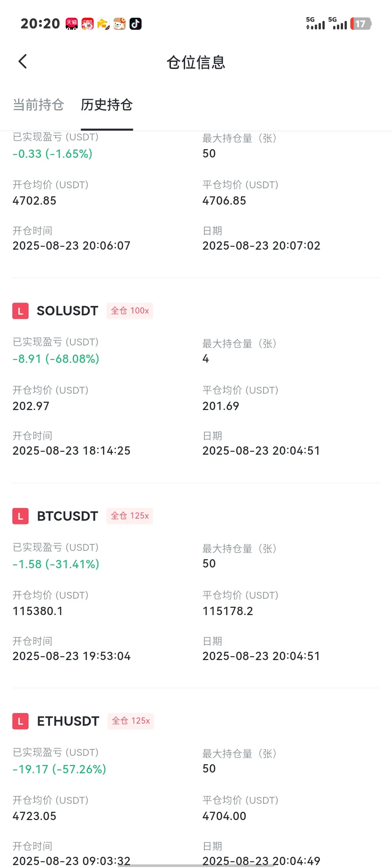Tap the ETHUSDT realized loss -19.17 (-57.26%)
This screenshot has width=392, height=868.
60,769
